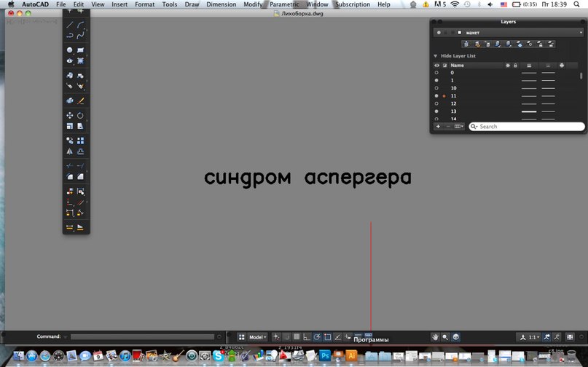Open Illustrator from the Dock
This screenshot has height=367, width=588.
pyautogui.click(x=351, y=355)
